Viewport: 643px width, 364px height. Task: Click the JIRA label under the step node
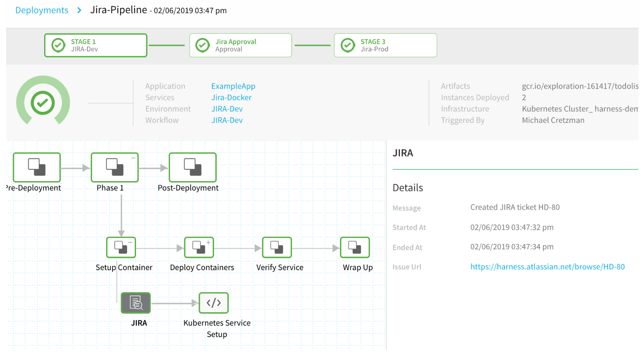(x=139, y=323)
